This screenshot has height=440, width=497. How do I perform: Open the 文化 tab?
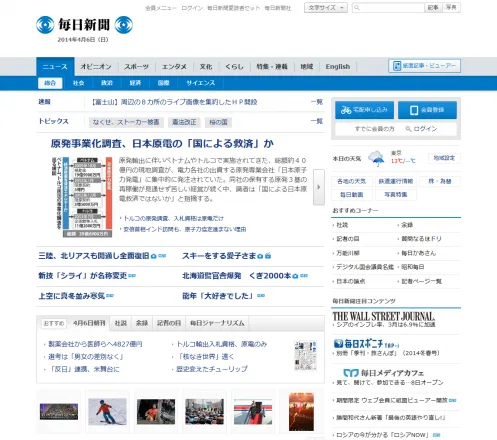[206, 67]
